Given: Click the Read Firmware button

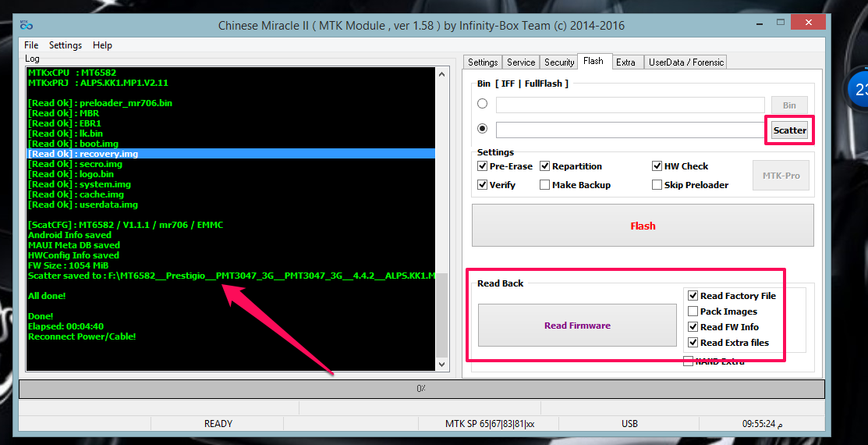Looking at the screenshot, I should pos(577,326).
